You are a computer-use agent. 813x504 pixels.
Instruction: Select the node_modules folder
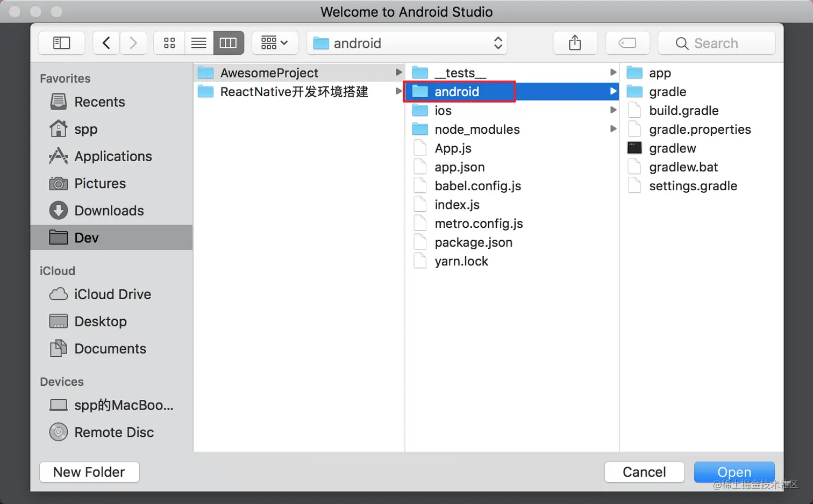[x=512, y=129]
